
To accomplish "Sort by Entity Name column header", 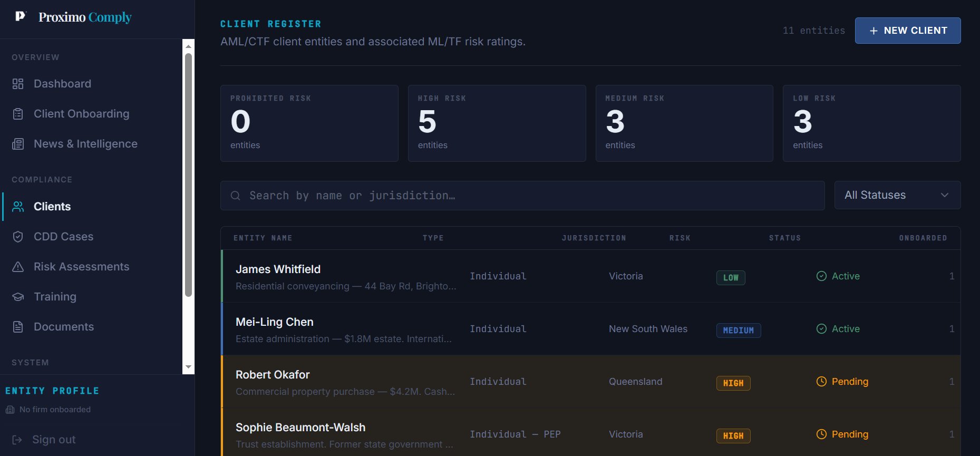I will (x=263, y=238).
